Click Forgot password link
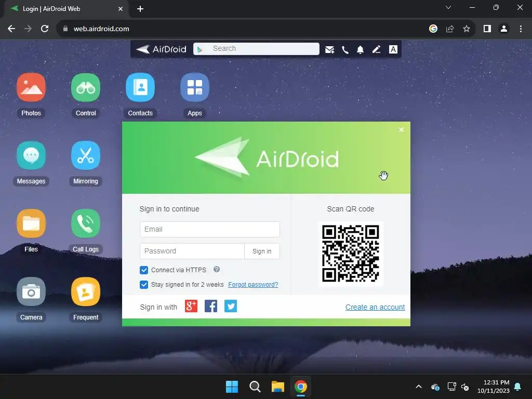 click(253, 285)
